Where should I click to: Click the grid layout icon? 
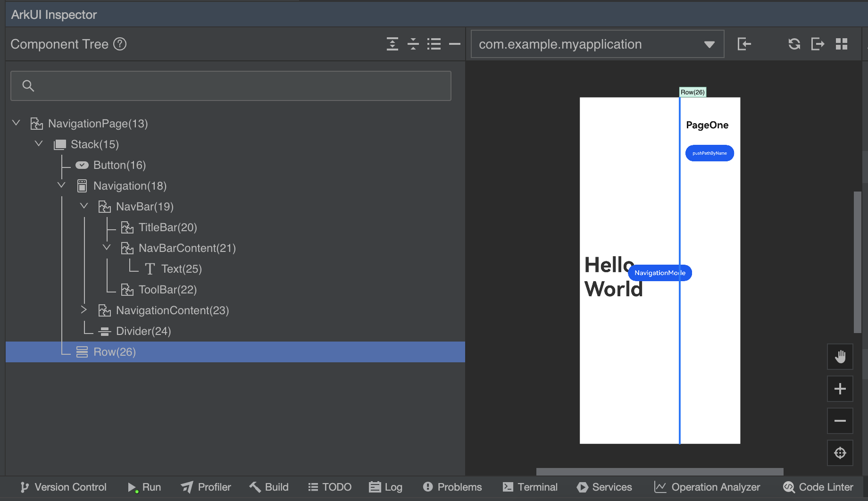(x=842, y=44)
